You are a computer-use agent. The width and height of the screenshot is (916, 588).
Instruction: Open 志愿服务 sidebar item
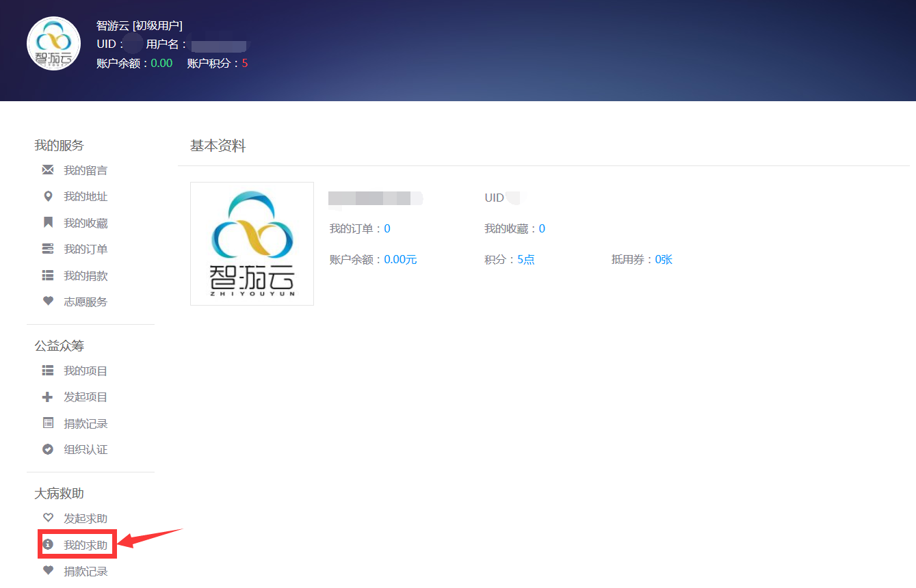[x=86, y=302]
